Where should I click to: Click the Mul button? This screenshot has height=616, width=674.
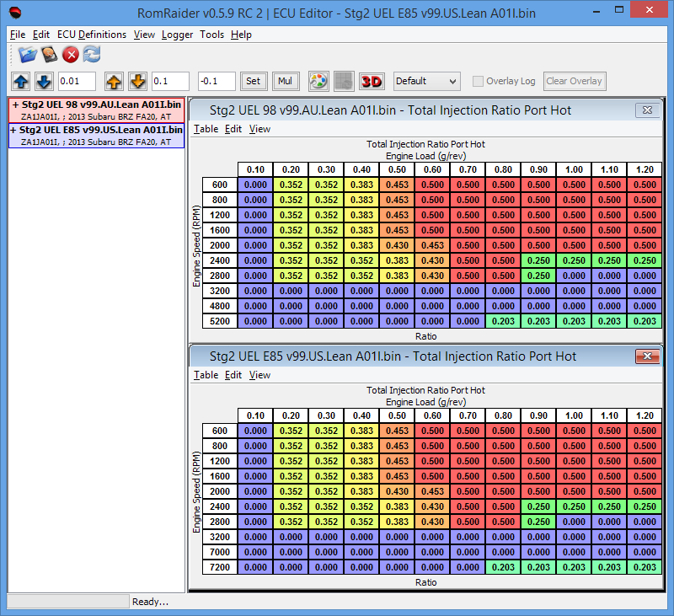point(286,82)
